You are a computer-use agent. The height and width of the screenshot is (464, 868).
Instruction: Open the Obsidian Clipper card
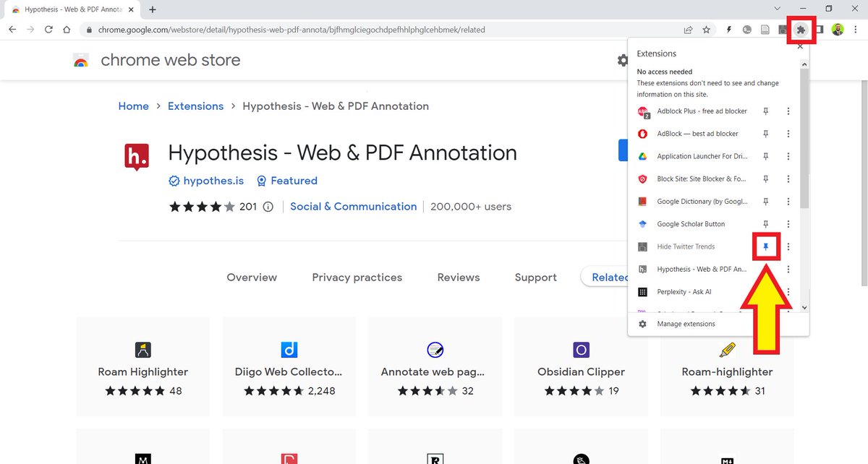pyautogui.click(x=581, y=366)
